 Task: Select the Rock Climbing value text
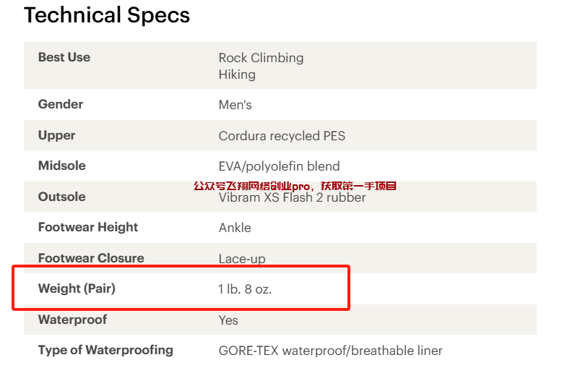coord(261,58)
